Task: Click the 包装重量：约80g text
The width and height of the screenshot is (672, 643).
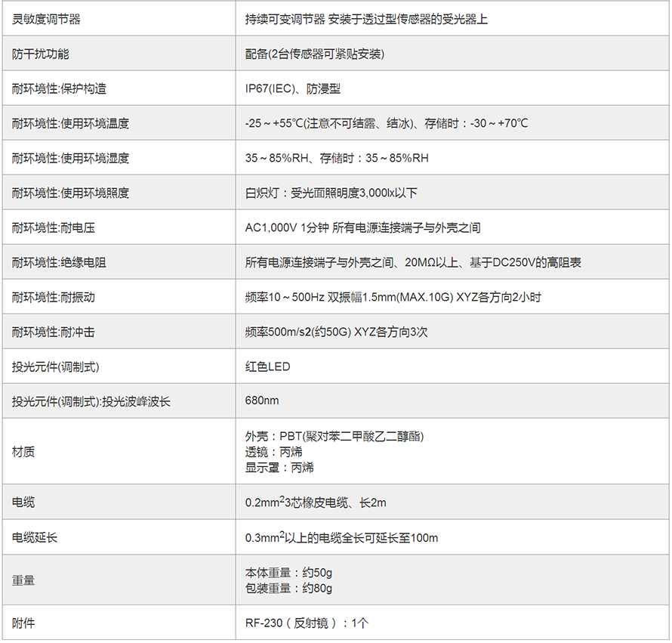Action: pos(288,588)
